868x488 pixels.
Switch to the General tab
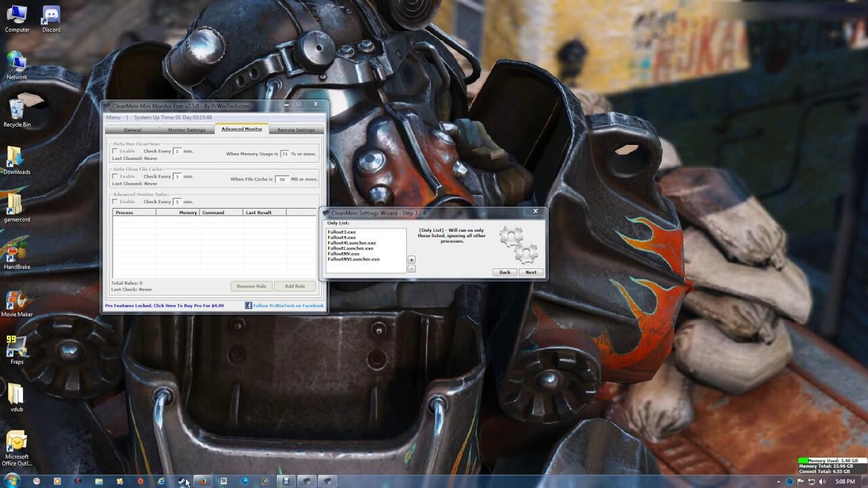[132, 129]
